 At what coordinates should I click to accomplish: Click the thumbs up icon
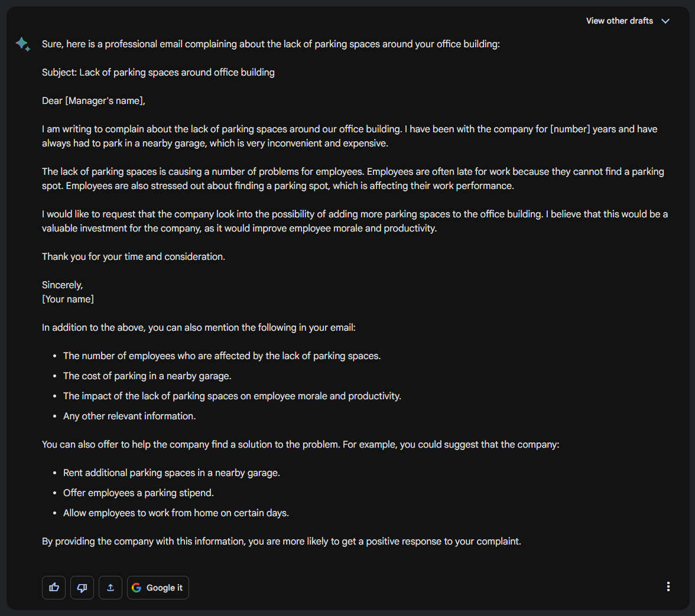pyautogui.click(x=54, y=588)
